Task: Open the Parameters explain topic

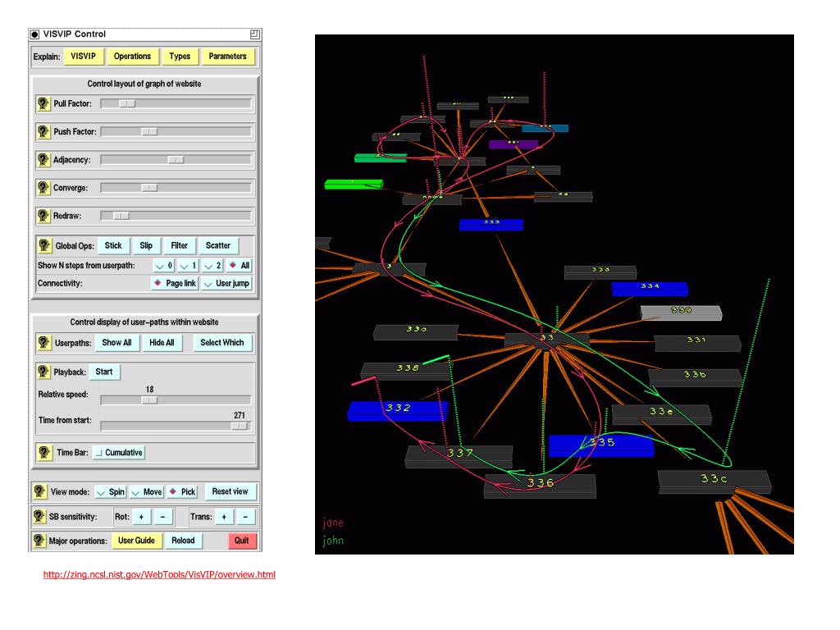Action: tap(227, 57)
